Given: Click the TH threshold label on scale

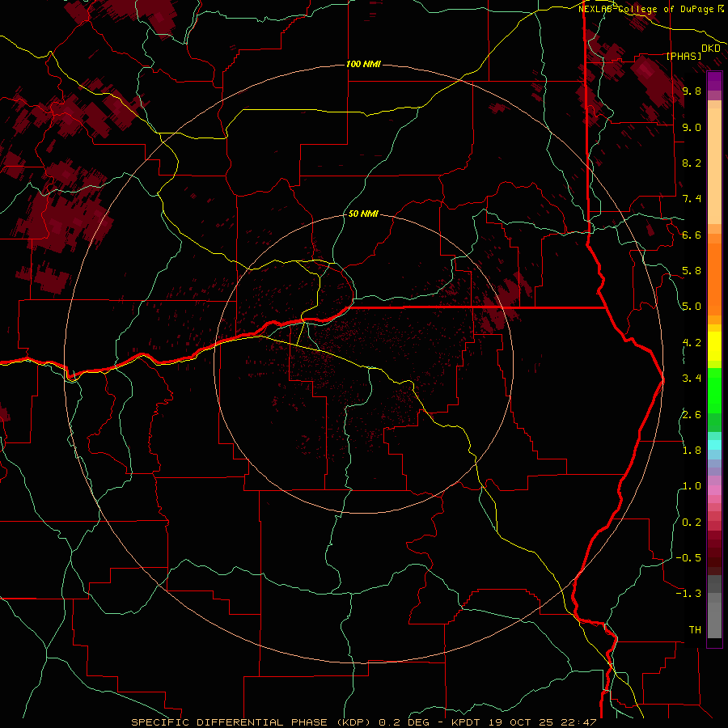Looking at the screenshot, I should point(695,630).
